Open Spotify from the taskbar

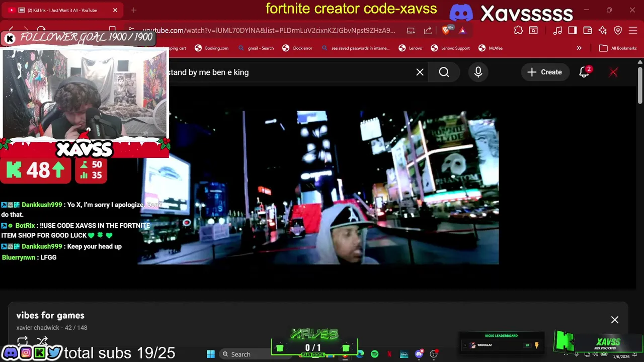pos(375,354)
